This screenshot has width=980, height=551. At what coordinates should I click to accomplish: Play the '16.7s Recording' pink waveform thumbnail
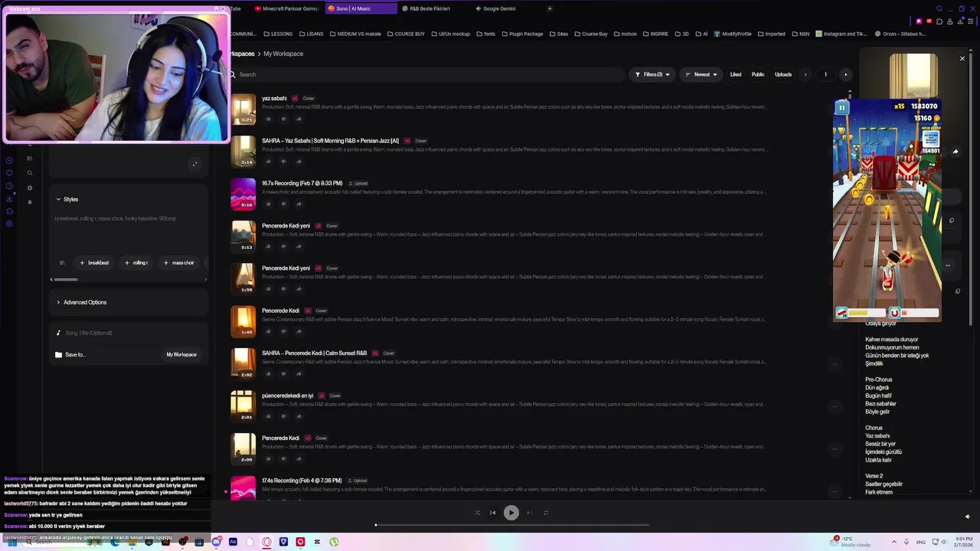(243, 194)
